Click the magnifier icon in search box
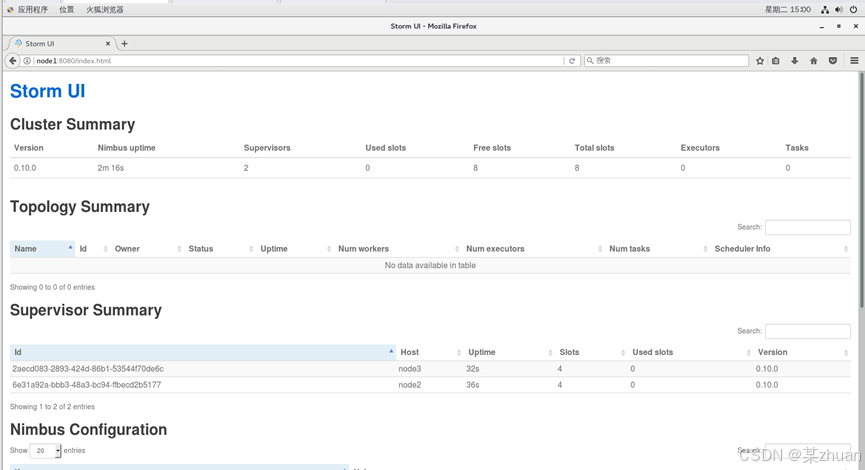The height and width of the screenshot is (470, 865). tap(590, 61)
